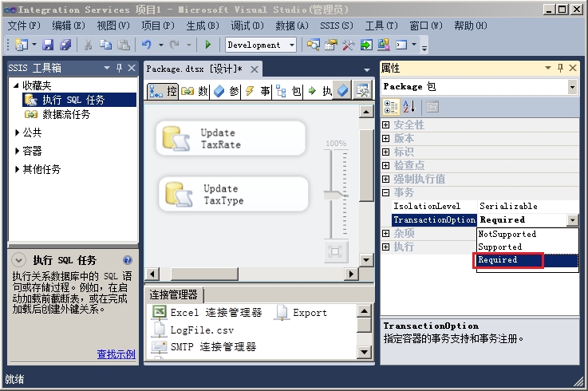Click the designer vertical scroll down arrow
The width and height of the screenshot is (588, 391).
(x=366, y=260)
